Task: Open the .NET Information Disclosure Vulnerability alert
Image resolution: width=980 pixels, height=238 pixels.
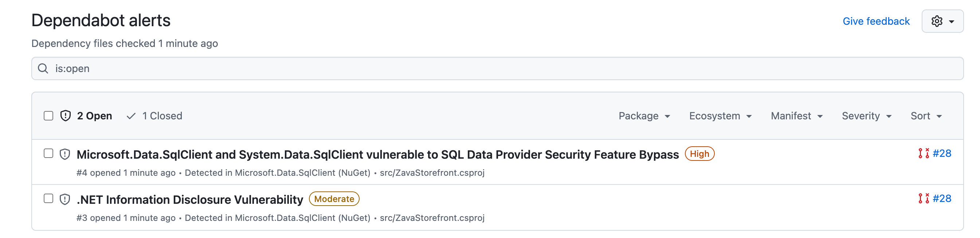Action: click(x=190, y=199)
